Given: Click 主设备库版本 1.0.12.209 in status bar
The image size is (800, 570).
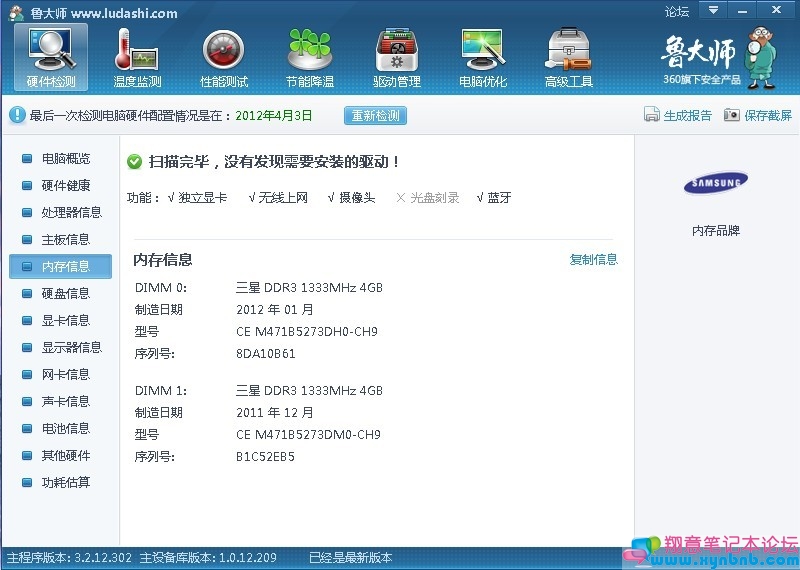Looking at the screenshot, I should pos(208,558).
